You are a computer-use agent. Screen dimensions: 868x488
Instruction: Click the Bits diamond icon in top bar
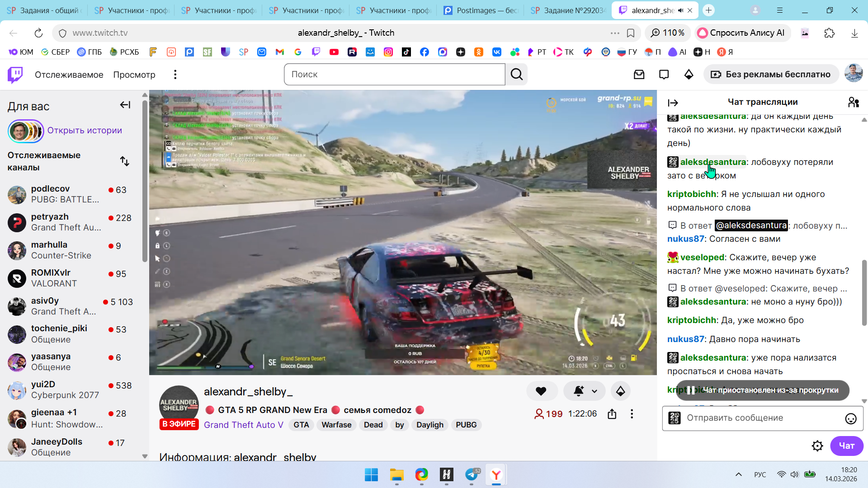click(689, 75)
